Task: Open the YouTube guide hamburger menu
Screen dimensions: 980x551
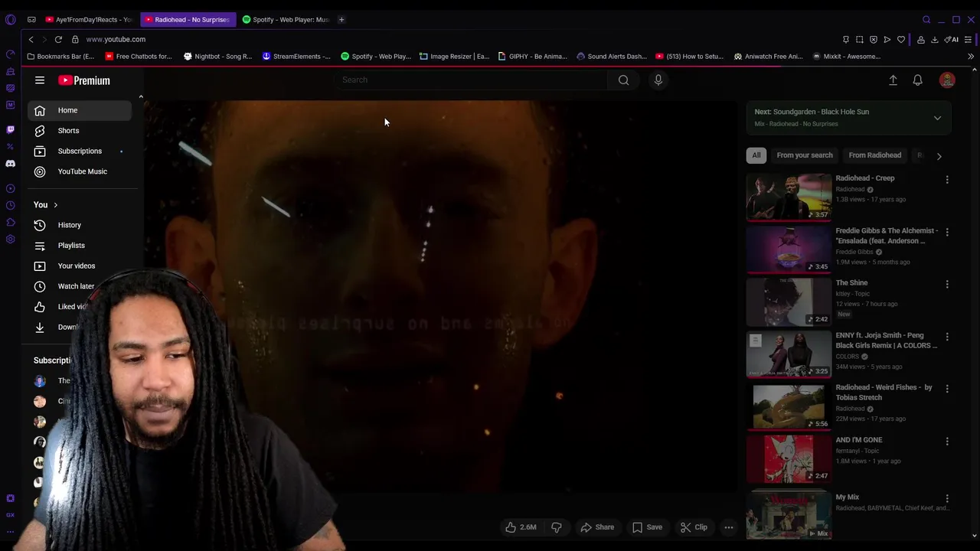Action: point(40,80)
